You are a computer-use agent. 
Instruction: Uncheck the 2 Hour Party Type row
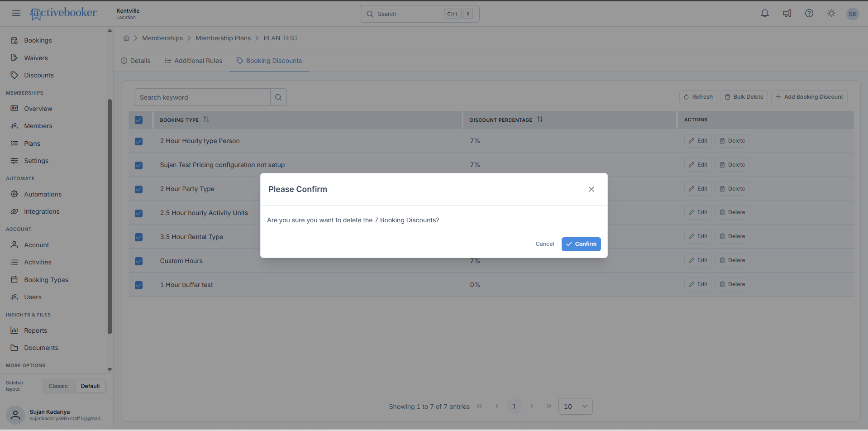click(x=139, y=189)
